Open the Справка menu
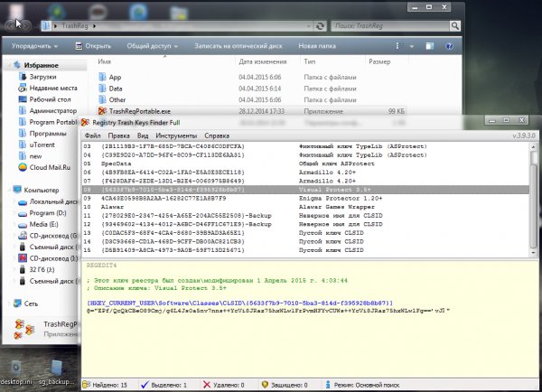The width and height of the screenshot is (542, 392). click(217, 135)
